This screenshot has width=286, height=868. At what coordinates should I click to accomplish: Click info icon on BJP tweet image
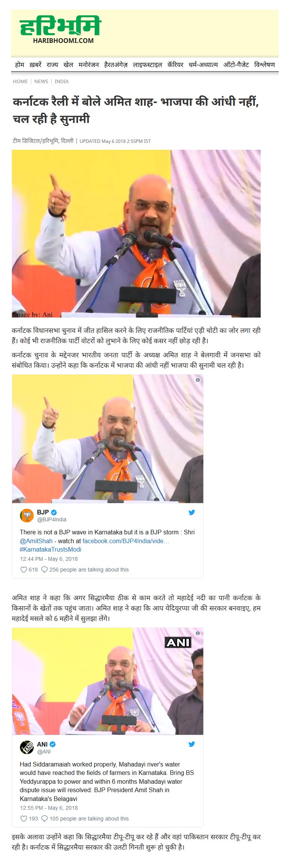click(198, 380)
